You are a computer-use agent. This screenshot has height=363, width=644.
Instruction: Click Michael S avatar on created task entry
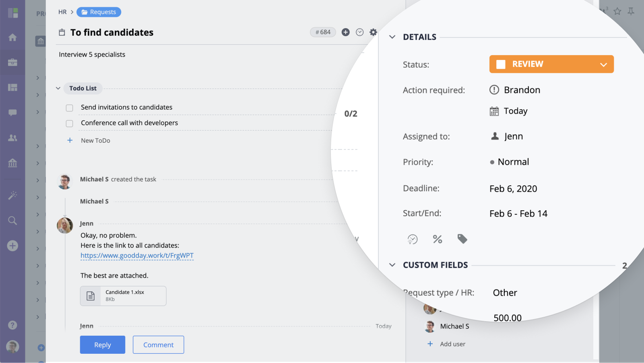tap(65, 181)
